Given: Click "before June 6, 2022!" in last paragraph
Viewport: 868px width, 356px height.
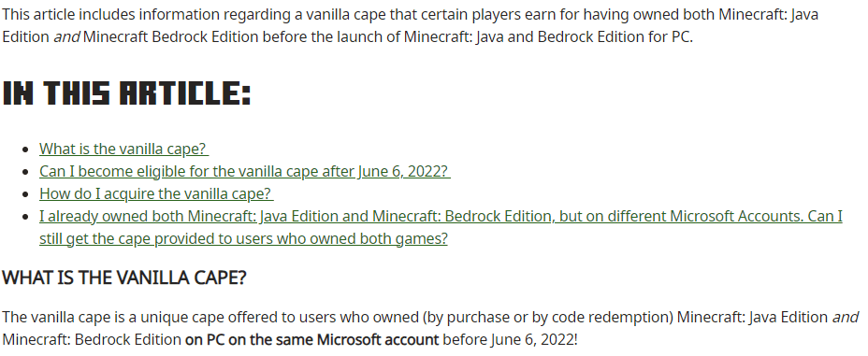Looking at the screenshot, I should click(x=509, y=339).
